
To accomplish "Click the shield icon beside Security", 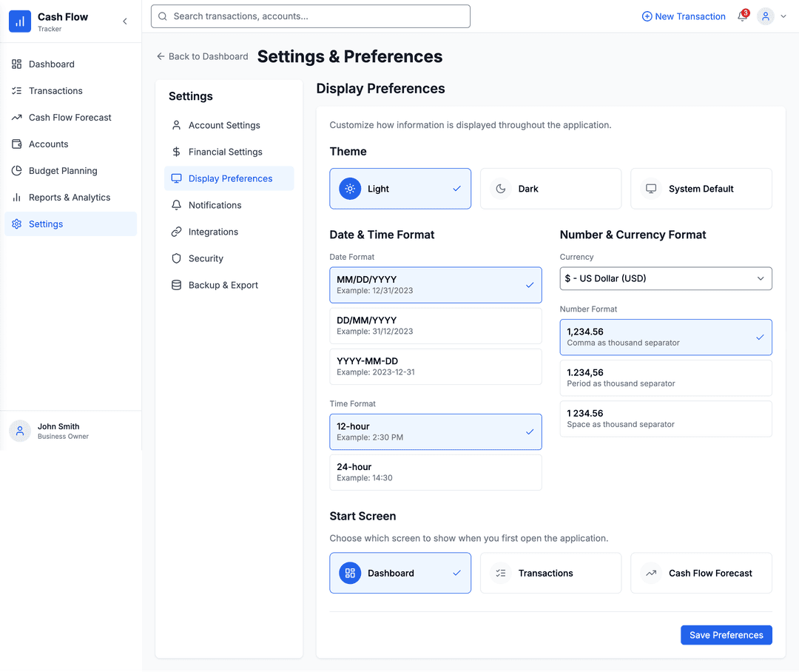I will (x=176, y=258).
